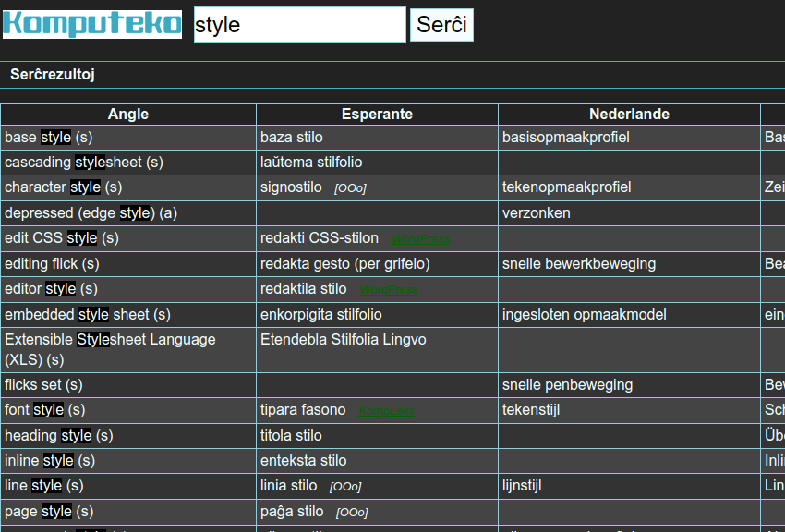Click the 'baza stilo' translation
785x532 pixels.
coord(291,137)
